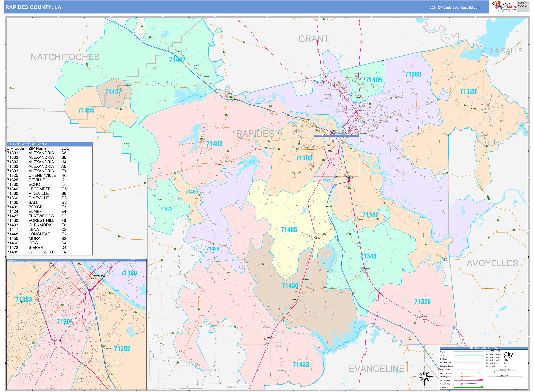534x392 pixels.
Task: Select the State Highways marker in the legend
Action: [462, 377]
